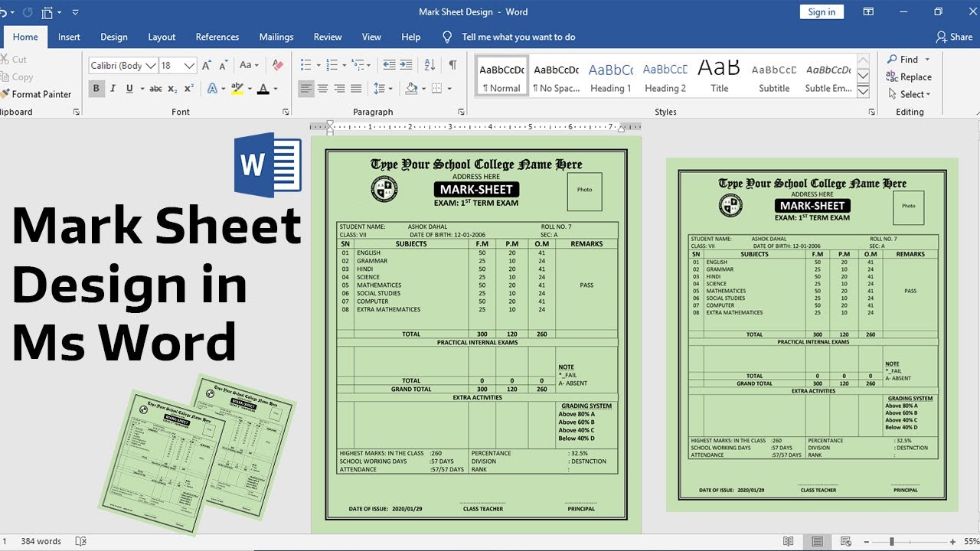Image resolution: width=980 pixels, height=551 pixels.
Task: Open Customize Quick Access Toolbar dropdown
Action: (x=75, y=12)
